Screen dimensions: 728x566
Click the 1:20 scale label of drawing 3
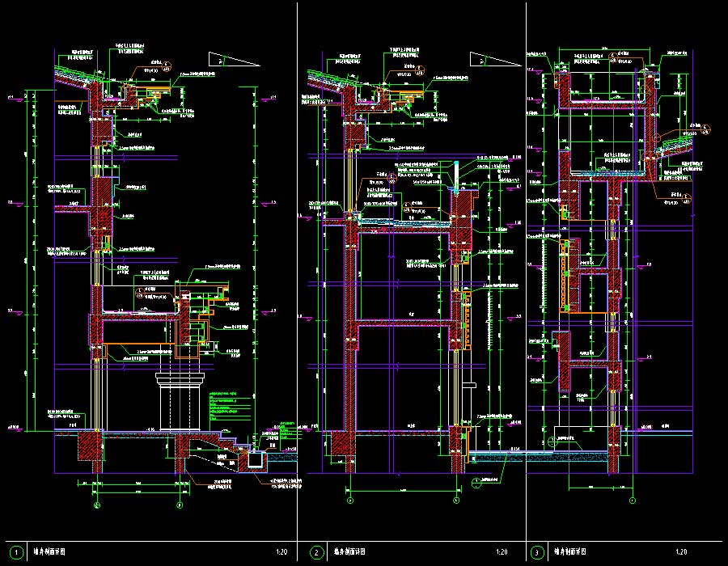(x=681, y=552)
